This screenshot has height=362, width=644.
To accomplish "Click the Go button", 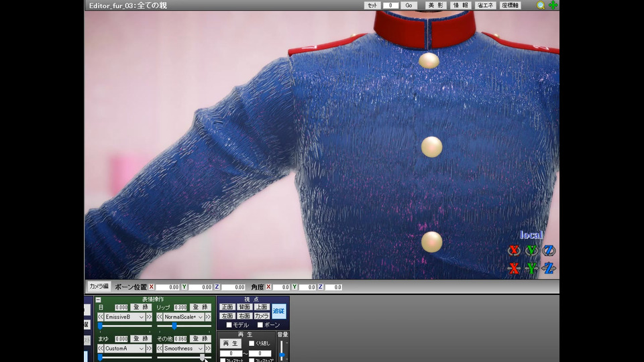I will pyautogui.click(x=409, y=5).
